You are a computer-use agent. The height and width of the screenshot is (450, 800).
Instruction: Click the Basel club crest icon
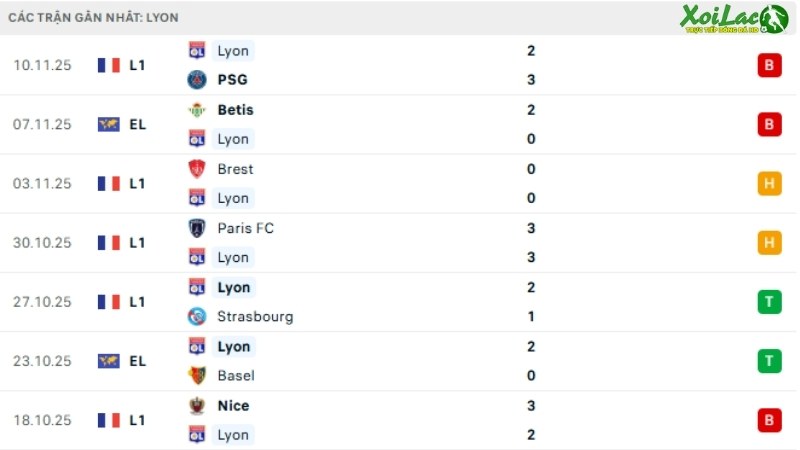[x=197, y=376]
